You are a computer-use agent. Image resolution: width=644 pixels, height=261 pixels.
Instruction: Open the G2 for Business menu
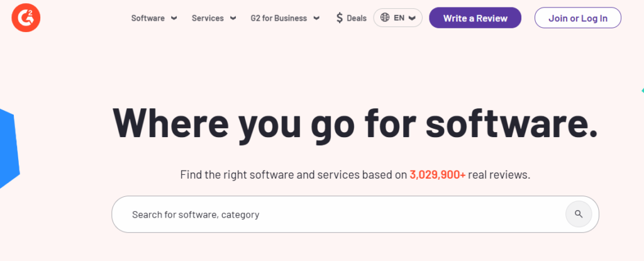click(279, 18)
